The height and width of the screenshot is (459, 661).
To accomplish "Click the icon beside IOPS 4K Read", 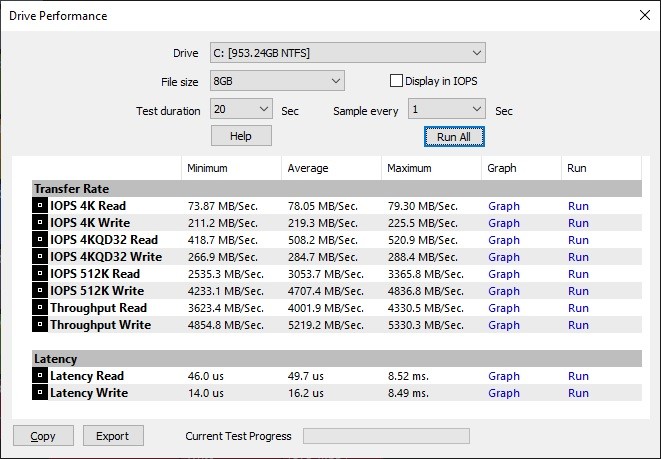I will 40,206.
